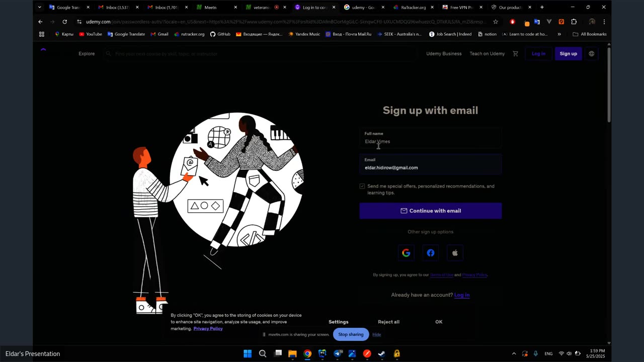Open the Chrome profile avatar
Viewport: 644px width, 362px height.
(x=592, y=22)
